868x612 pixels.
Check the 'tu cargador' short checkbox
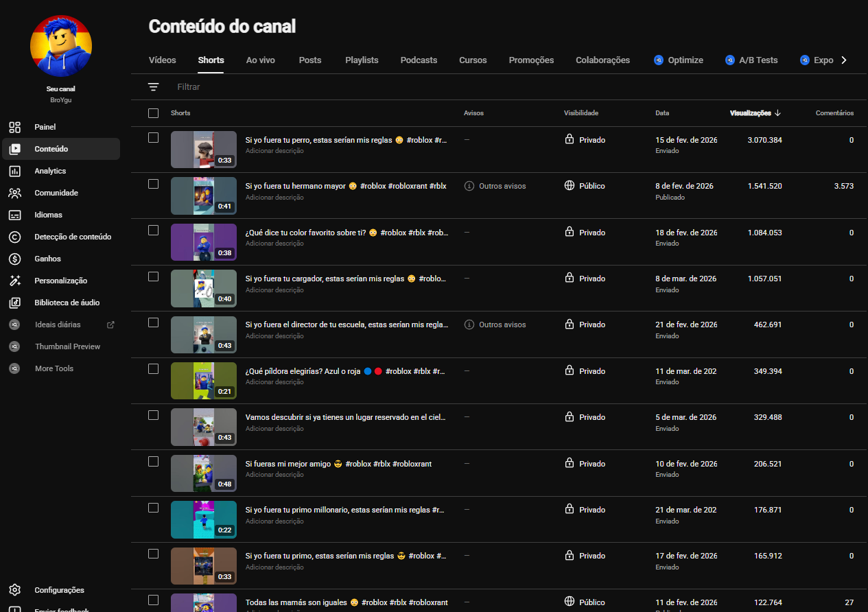click(x=153, y=276)
